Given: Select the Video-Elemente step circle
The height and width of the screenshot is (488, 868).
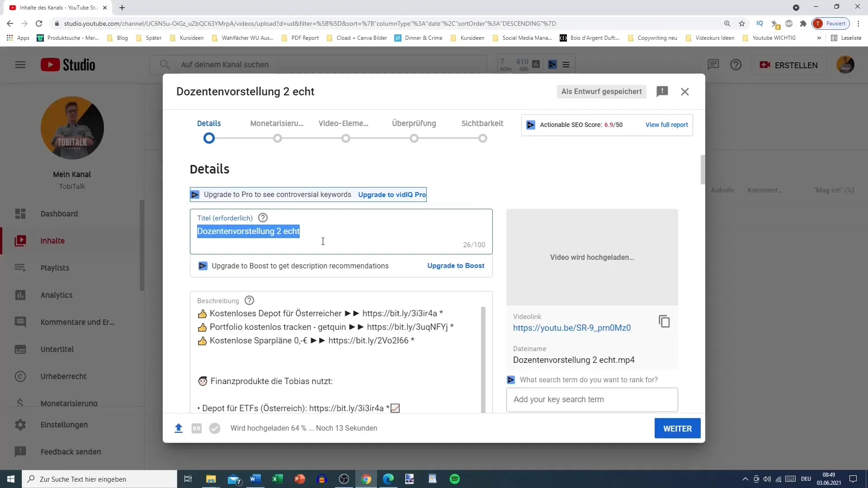Looking at the screenshot, I should tap(346, 139).
